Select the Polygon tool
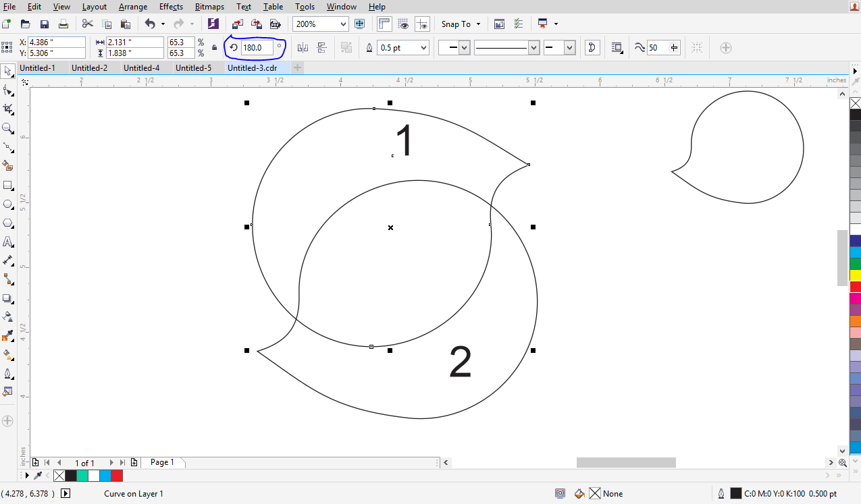 8,223
